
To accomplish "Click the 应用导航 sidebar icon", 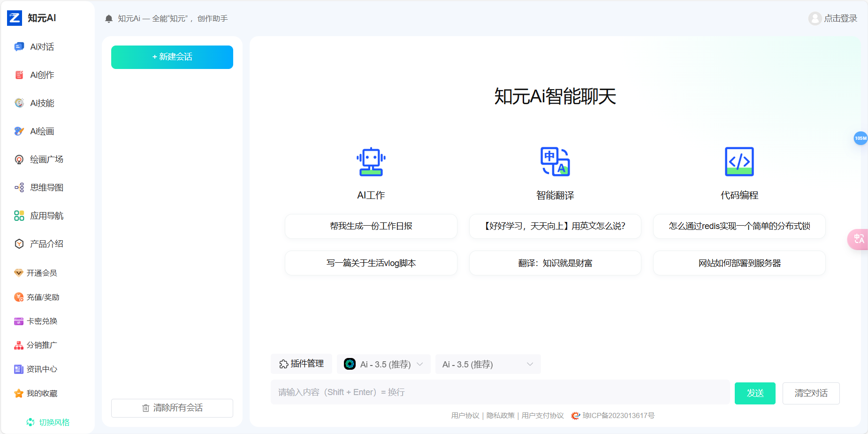I will [19, 215].
